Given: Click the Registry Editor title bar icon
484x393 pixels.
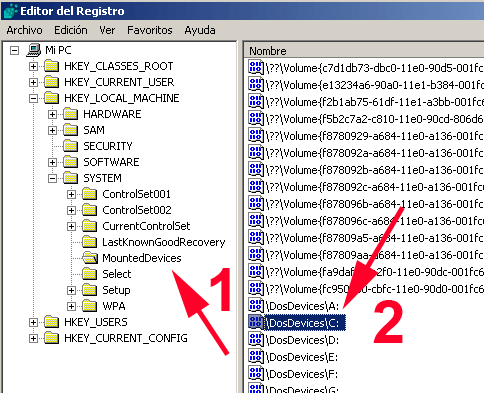Looking at the screenshot, I should (x=10, y=11).
